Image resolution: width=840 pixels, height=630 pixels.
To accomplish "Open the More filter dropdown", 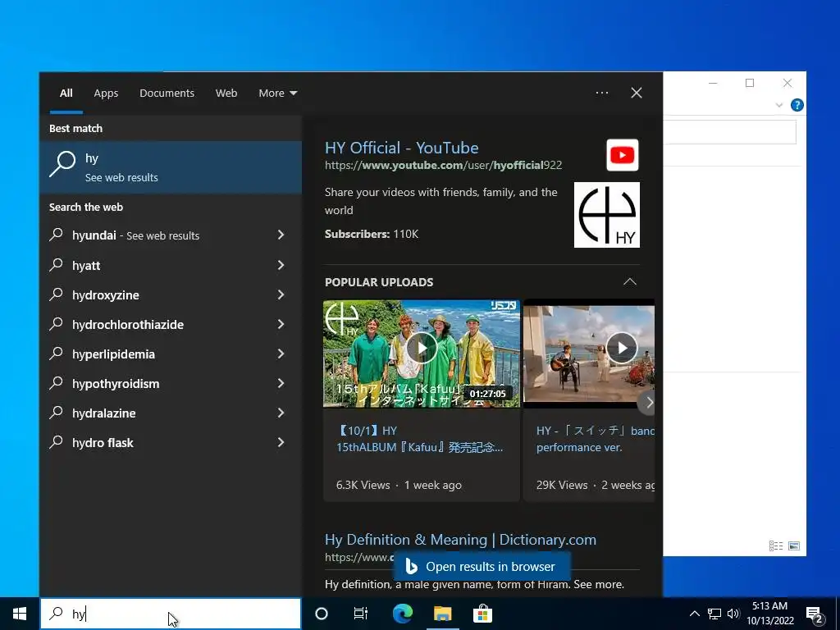I will click(x=277, y=94).
